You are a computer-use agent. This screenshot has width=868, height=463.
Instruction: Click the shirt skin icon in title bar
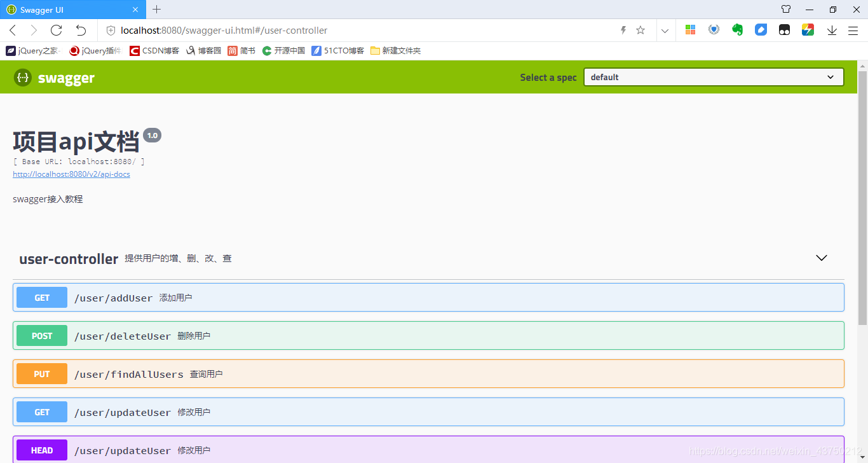pos(786,10)
